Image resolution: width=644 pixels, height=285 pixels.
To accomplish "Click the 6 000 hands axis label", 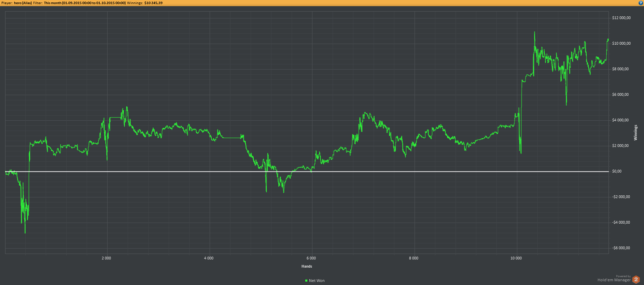I will 311,258.
